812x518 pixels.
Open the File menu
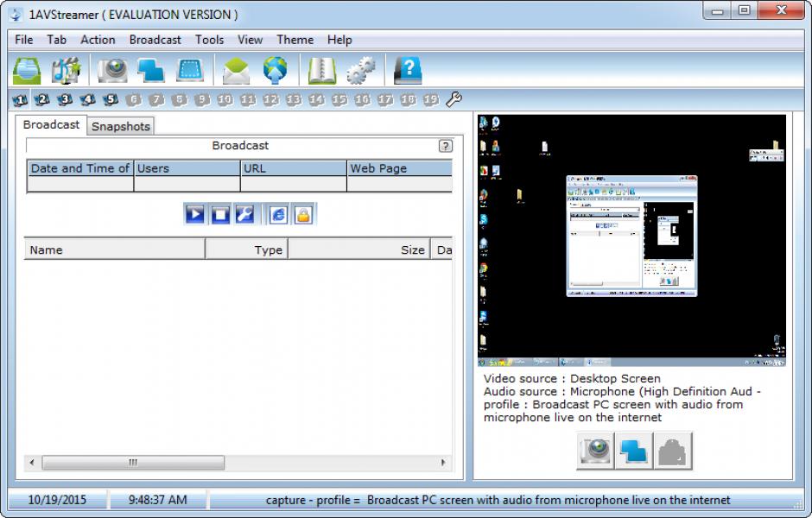pyautogui.click(x=24, y=40)
